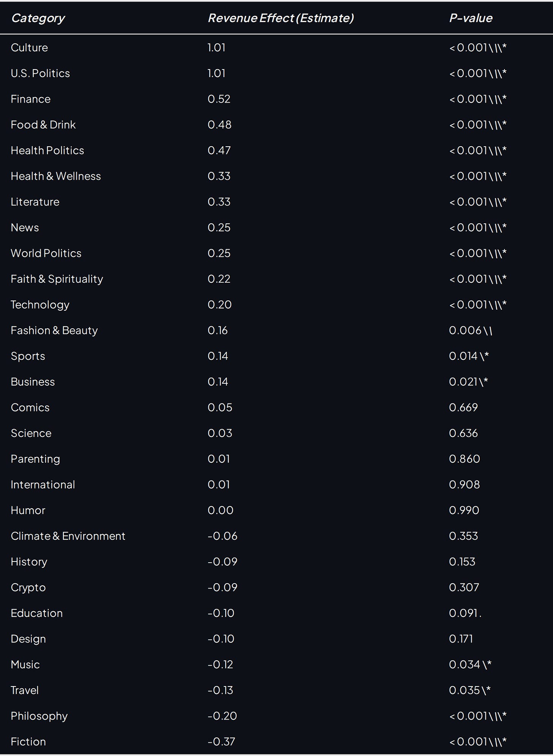The width and height of the screenshot is (553, 756).
Task: Select the Faith & Spirituality label
Action: pyautogui.click(x=57, y=279)
